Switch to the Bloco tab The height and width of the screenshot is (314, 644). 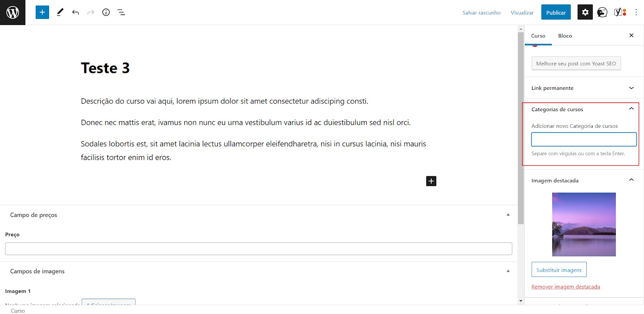tap(565, 35)
